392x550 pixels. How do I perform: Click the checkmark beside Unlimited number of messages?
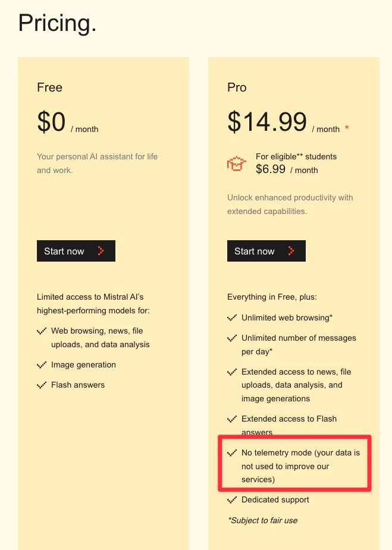(x=232, y=338)
